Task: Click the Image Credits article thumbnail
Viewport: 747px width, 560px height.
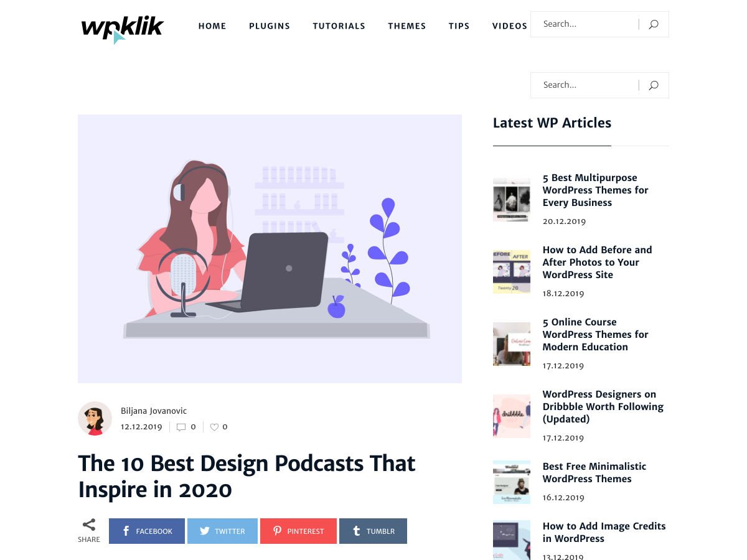Action: pos(512,540)
